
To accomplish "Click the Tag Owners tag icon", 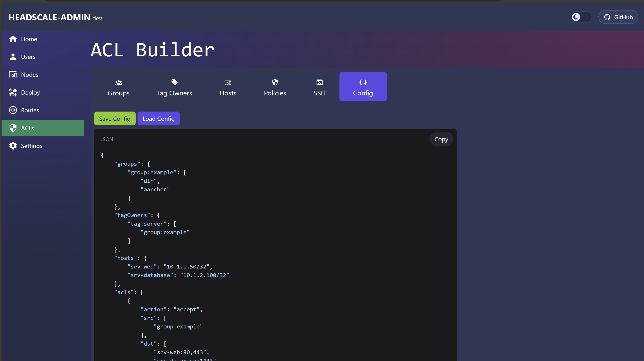I will pos(174,82).
